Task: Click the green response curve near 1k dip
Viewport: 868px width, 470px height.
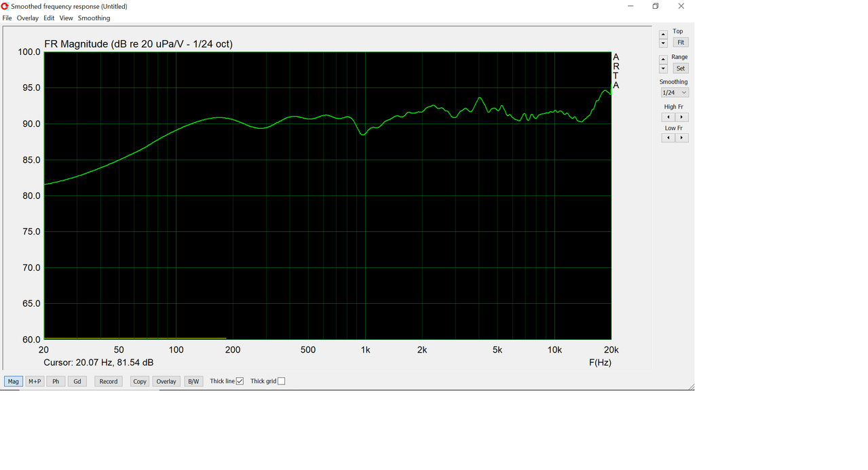Action: [363, 134]
